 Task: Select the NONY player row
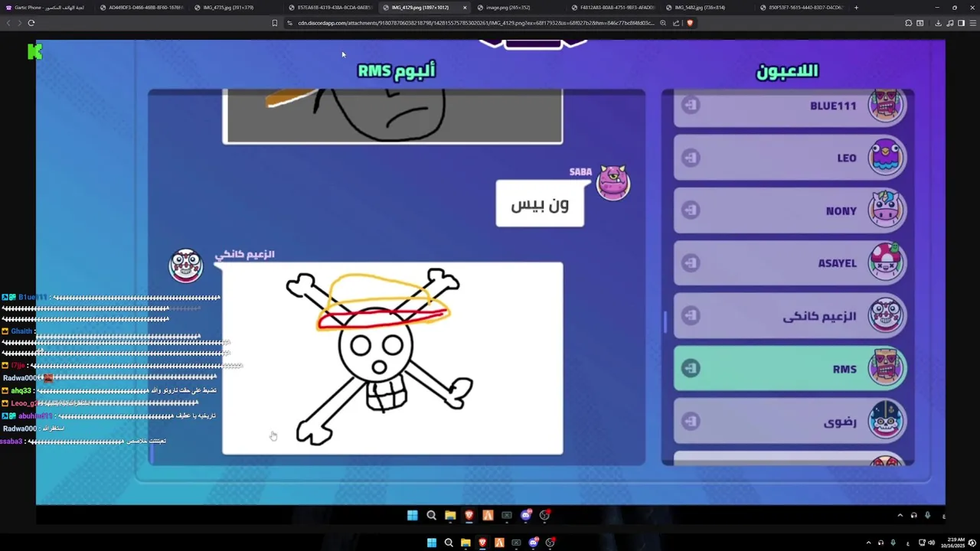coord(790,210)
